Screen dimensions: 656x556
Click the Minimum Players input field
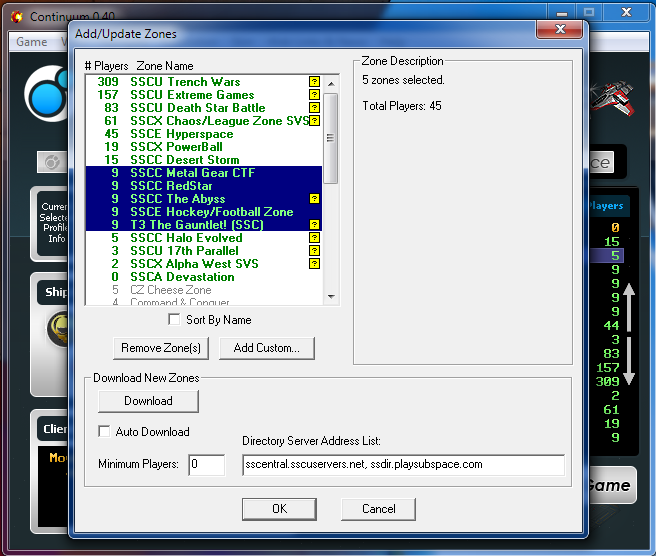(207, 464)
